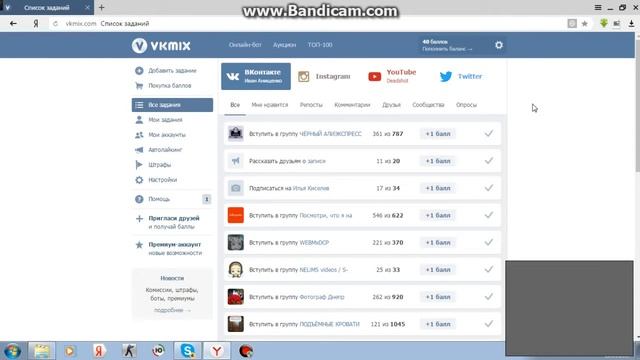Click the Мои аккаунты people icon
Viewport: 640px width, 360px height.
tap(139, 135)
